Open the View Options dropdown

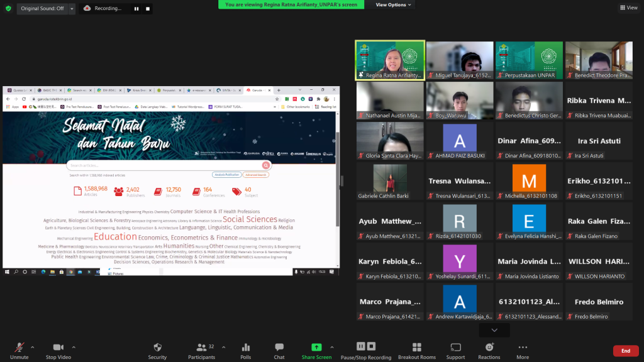[x=394, y=4]
